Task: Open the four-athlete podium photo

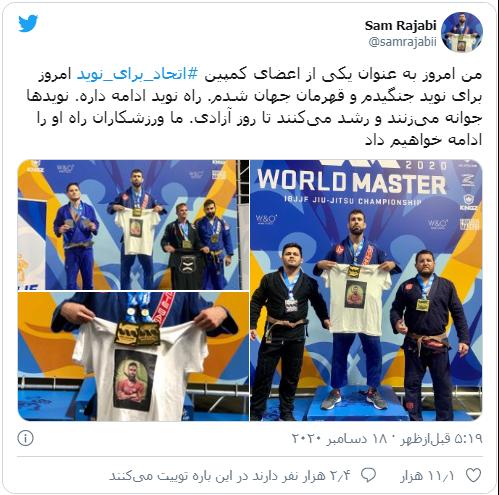Action: (133, 225)
